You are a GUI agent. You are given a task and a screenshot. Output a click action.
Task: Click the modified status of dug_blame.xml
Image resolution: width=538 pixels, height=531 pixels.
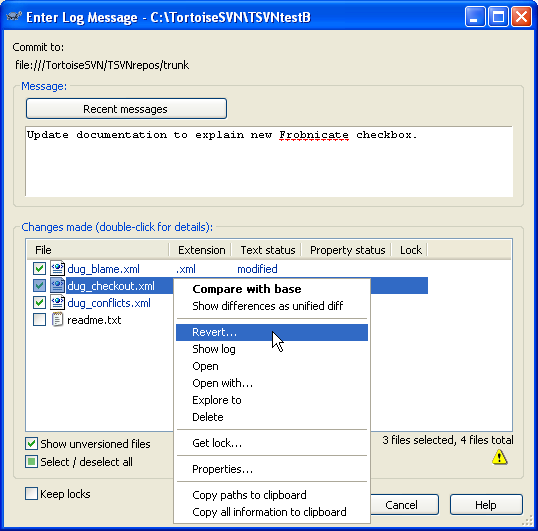(257, 269)
